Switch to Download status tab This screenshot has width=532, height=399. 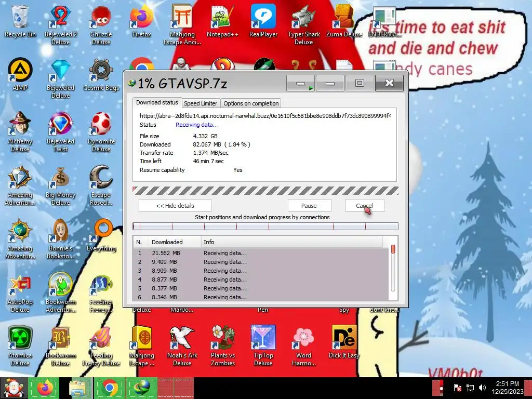157,102
